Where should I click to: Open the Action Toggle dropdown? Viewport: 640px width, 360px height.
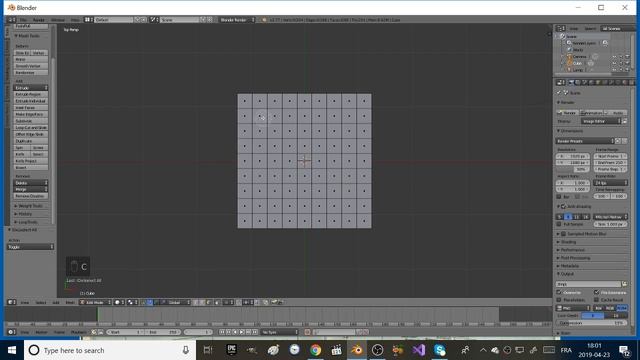coord(31,247)
